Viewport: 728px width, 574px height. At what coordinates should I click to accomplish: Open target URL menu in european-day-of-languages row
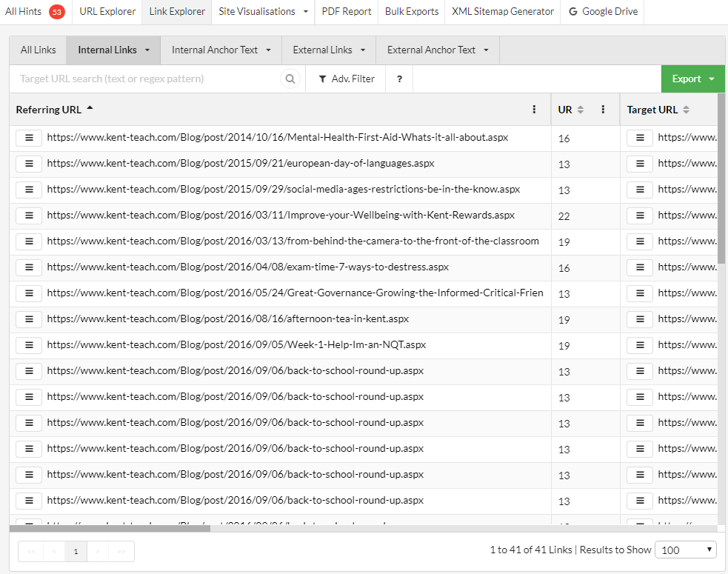640,164
